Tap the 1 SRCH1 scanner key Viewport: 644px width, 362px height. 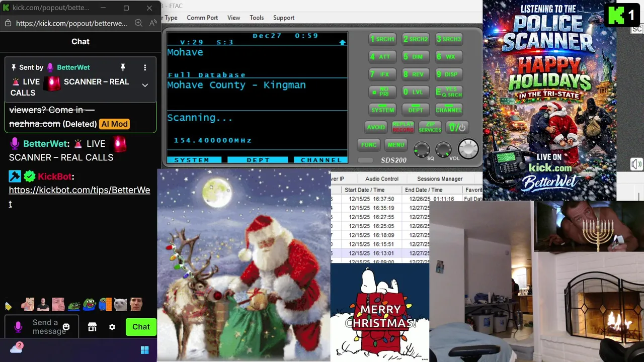coord(382,39)
